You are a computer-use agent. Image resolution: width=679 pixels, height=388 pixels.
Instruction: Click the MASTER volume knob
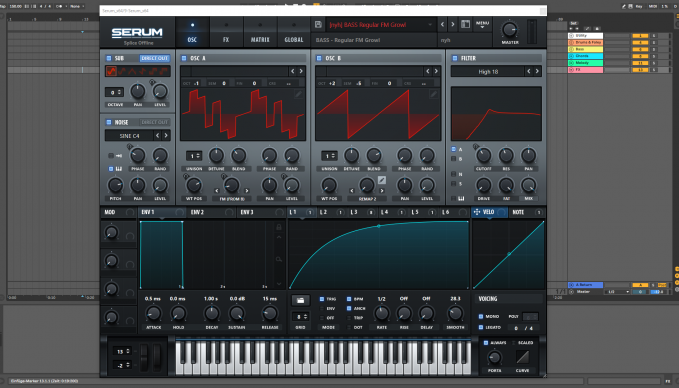click(509, 30)
